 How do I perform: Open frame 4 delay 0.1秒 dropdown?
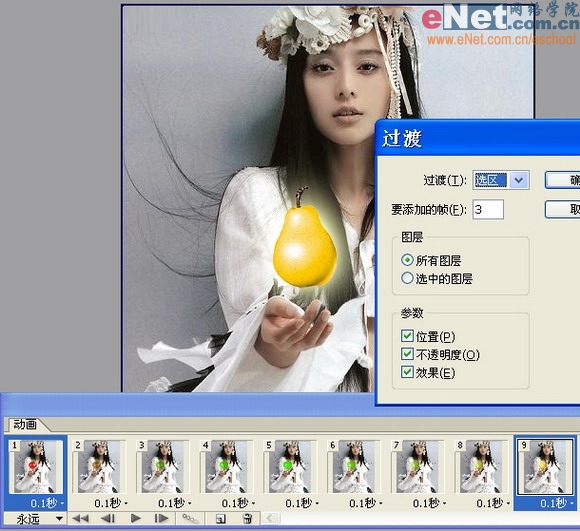click(x=238, y=503)
